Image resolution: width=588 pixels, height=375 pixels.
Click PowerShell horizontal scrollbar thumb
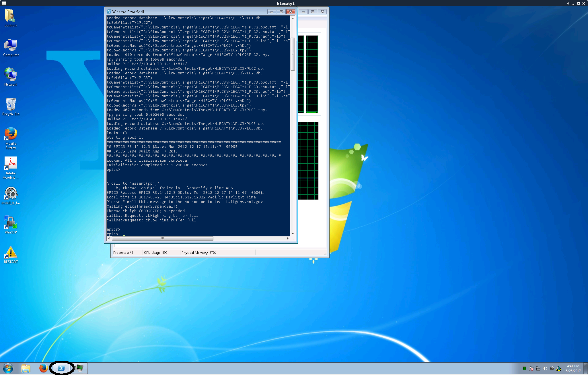click(163, 238)
